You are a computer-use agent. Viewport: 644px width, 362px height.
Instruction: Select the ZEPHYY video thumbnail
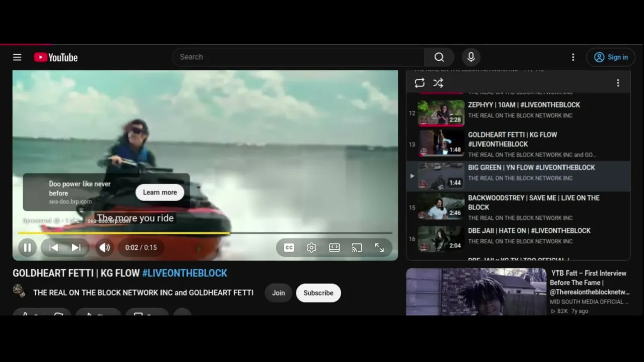point(441,112)
